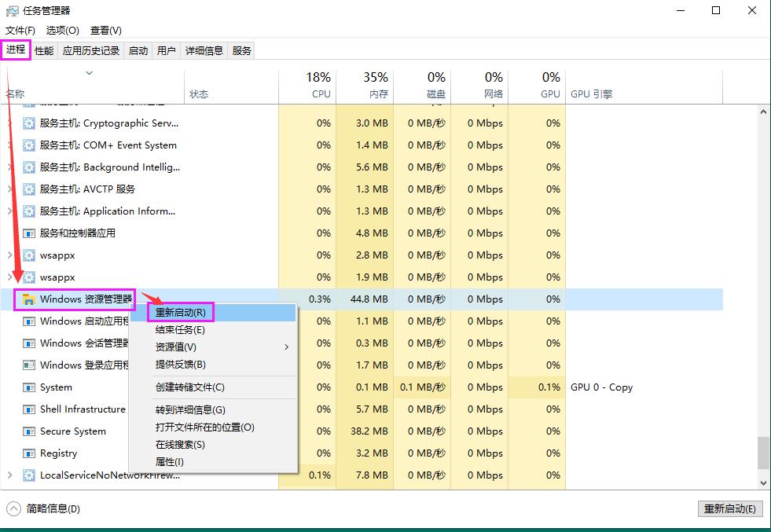Expand the LocalServiceNoNetworkFirew process group

(11, 475)
